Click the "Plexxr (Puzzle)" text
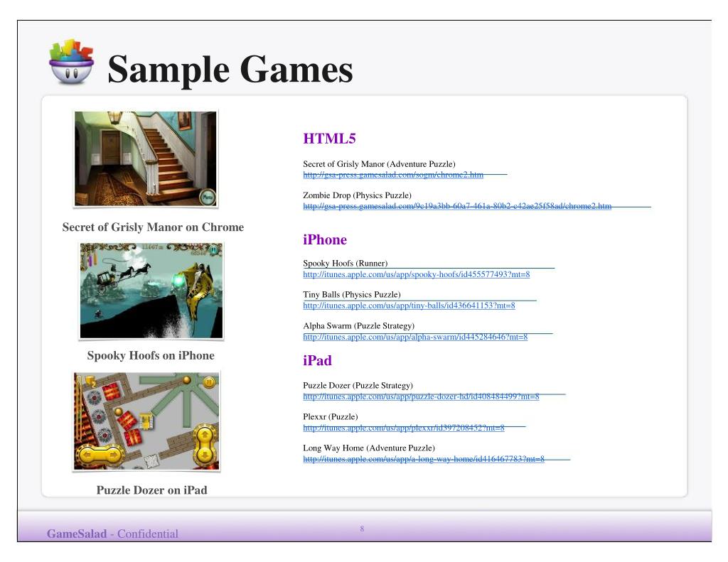This screenshot has height=562, width=728. [x=331, y=417]
